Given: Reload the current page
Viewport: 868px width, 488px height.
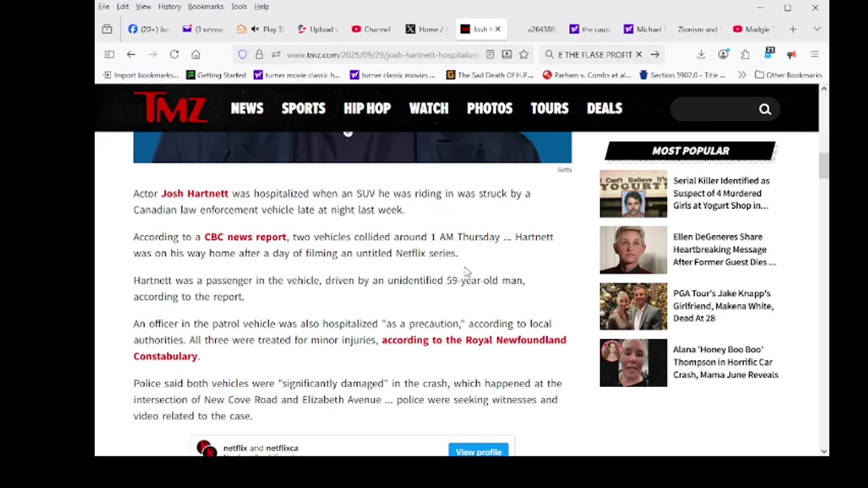Looking at the screenshot, I should [x=174, y=54].
